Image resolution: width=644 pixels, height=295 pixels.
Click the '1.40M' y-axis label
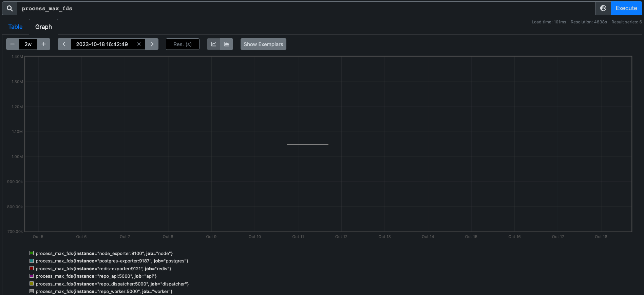(17, 57)
